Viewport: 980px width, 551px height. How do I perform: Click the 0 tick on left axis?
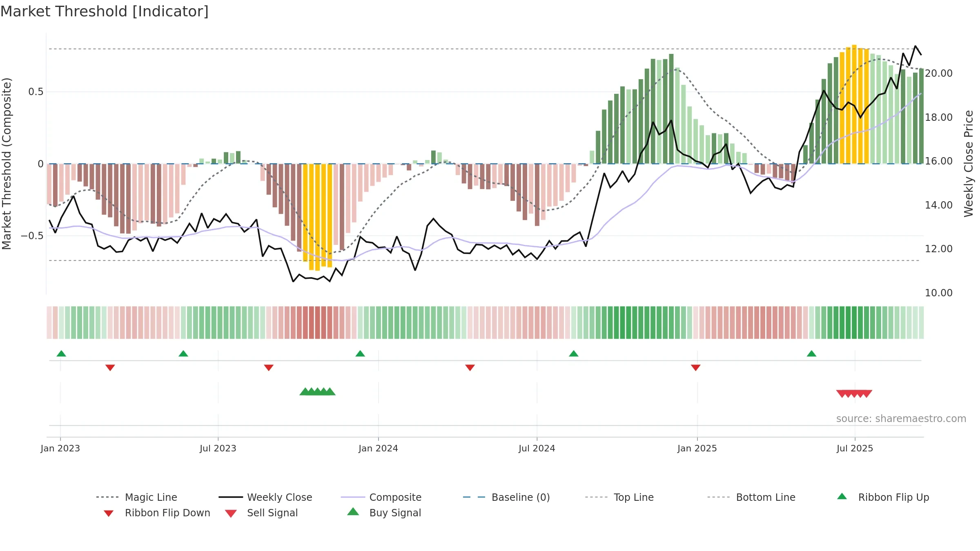(x=40, y=164)
